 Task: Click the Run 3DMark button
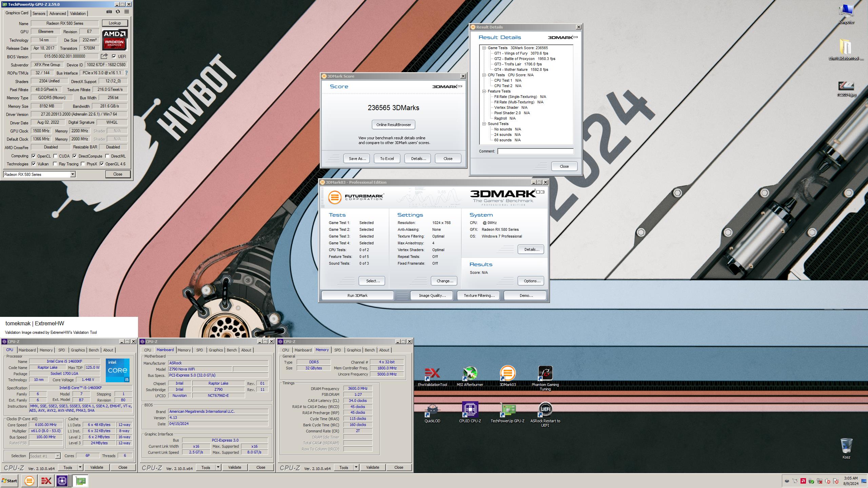click(x=357, y=296)
